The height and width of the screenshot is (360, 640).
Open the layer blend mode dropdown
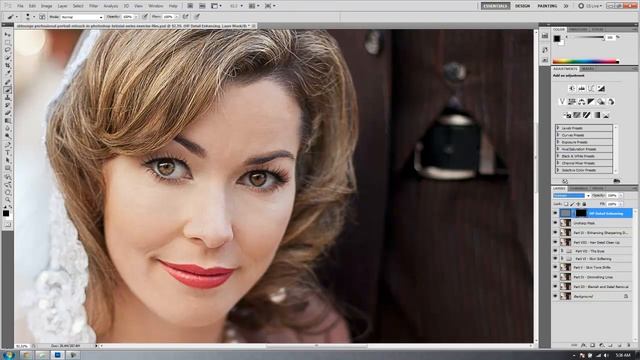point(571,196)
